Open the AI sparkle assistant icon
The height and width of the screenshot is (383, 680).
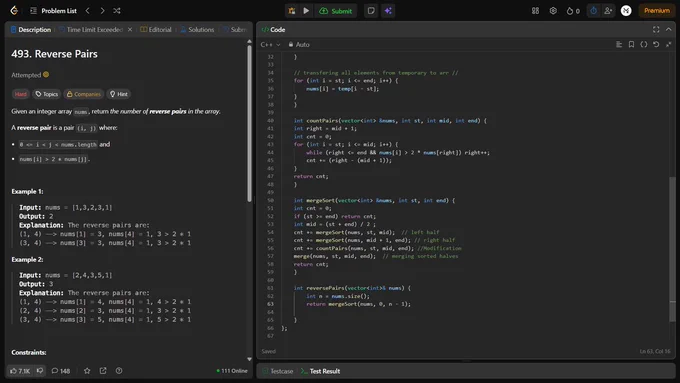(x=388, y=11)
